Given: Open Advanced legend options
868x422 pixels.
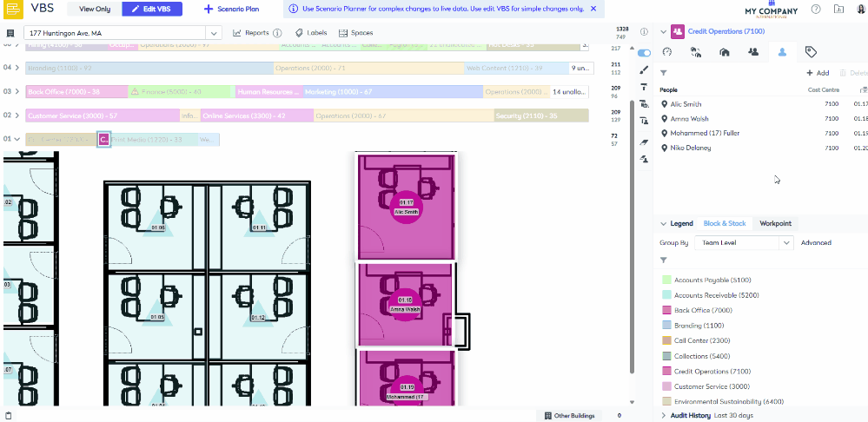Looking at the screenshot, I should coord(816,242).
